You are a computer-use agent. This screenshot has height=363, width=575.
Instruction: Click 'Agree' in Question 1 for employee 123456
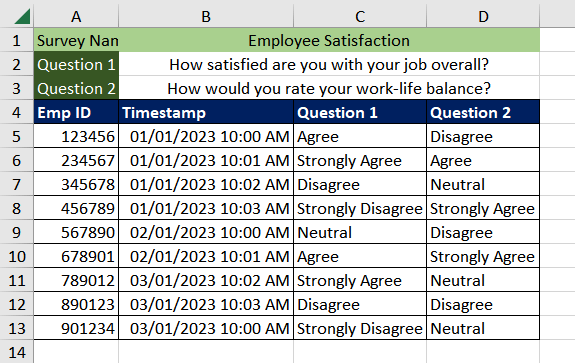point(360,136)
